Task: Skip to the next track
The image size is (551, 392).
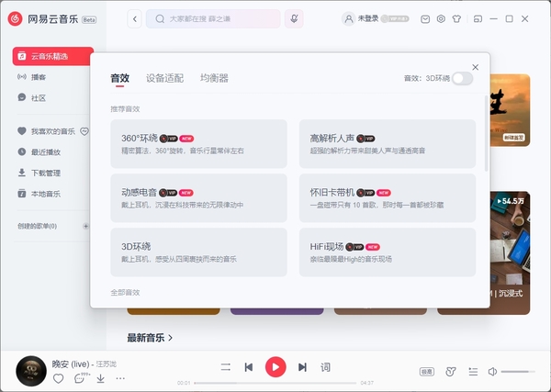Action: pos(302,367)
